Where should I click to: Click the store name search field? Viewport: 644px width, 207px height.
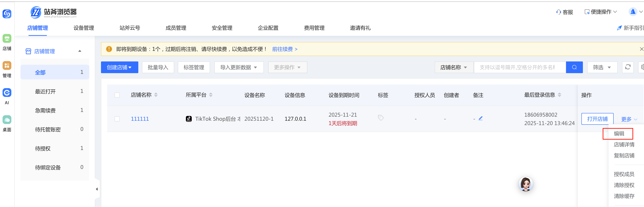520,67
